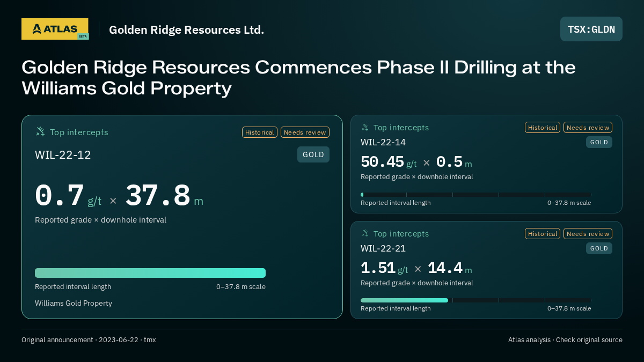Click the 37.8 m interval value
The height and width of the screenshot is (362, 644).
click(164, 196)
